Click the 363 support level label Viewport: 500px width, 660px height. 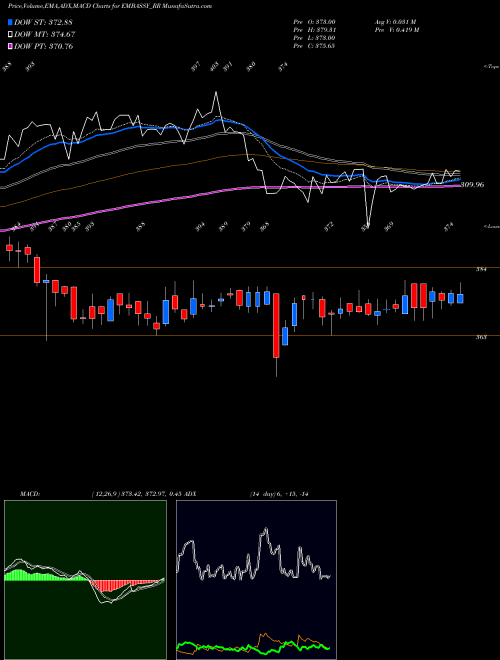(481, 337)
